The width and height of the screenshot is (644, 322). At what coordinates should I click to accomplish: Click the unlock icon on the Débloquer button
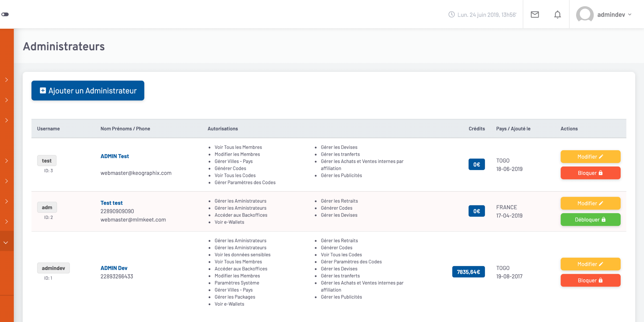604,220
